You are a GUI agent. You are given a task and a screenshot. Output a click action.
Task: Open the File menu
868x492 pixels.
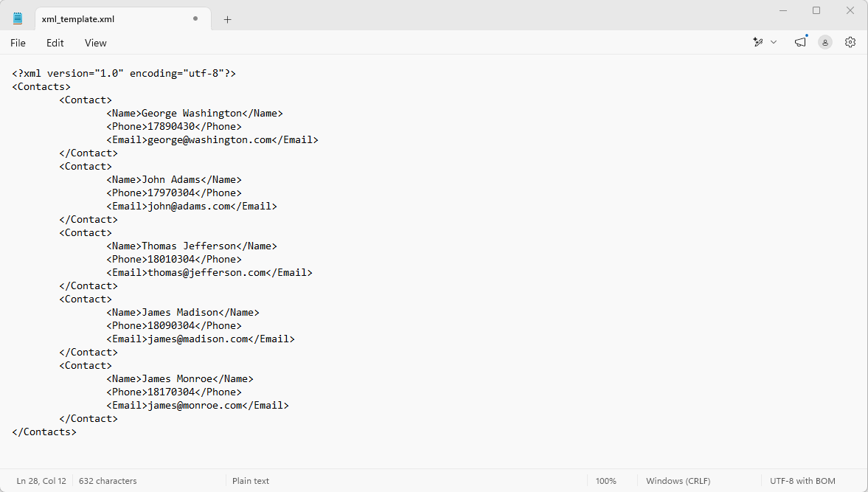click(x=18, y=43)
